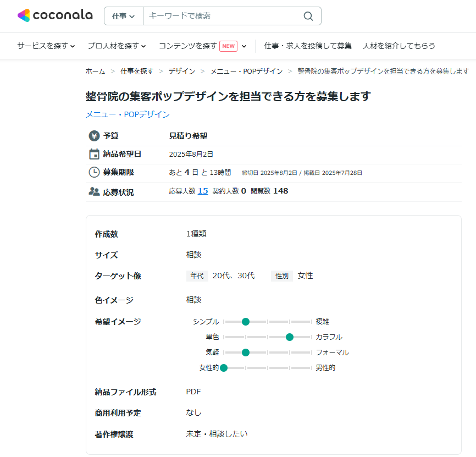Click the メニュー・POPデザイン category link under title
The image size is (476, 457).
coord(128,114)
